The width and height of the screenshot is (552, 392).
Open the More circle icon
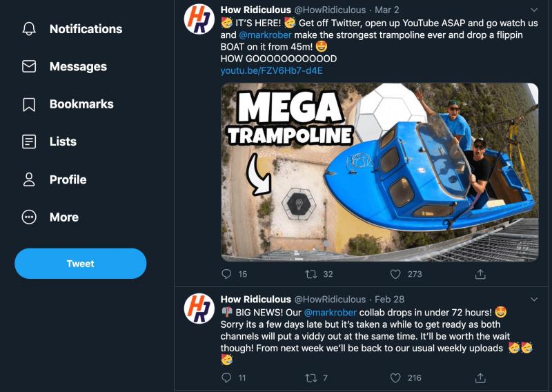pyautogui.click(x=29, y=217)
